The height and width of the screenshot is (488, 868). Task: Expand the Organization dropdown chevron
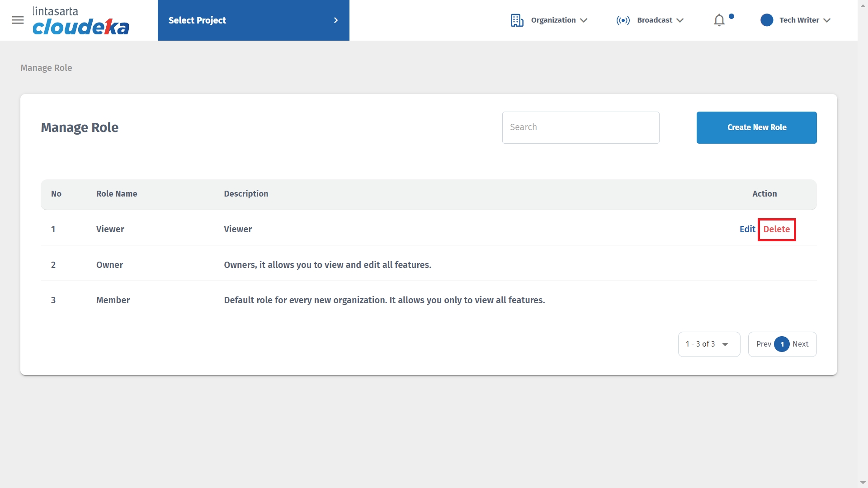coord(584,20)
